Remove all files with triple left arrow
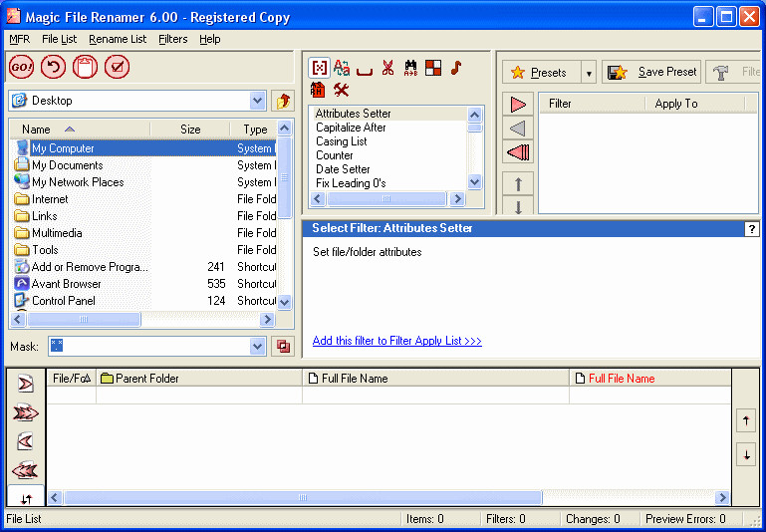The width and height of the screenshot is (766, 532). [26, 471]
